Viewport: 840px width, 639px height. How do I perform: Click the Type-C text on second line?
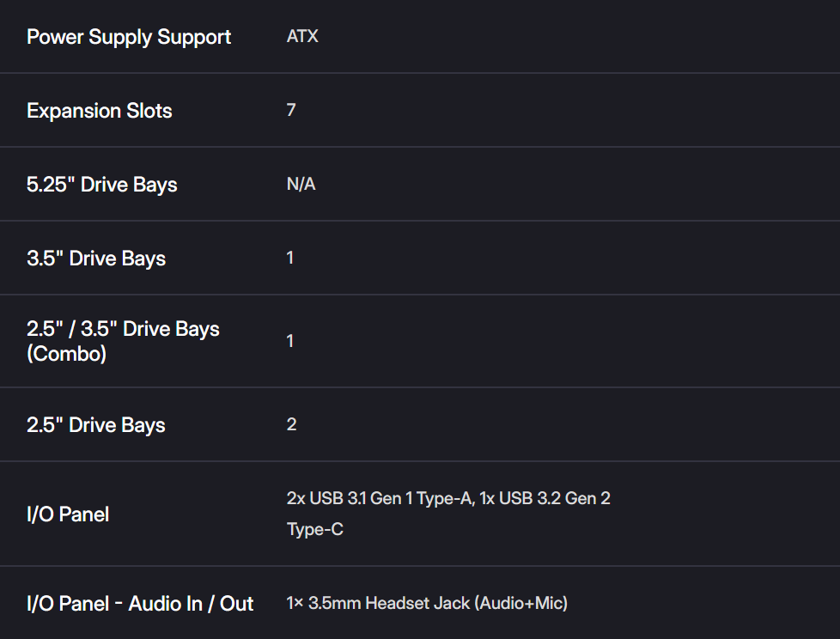(x=314, y=529)
